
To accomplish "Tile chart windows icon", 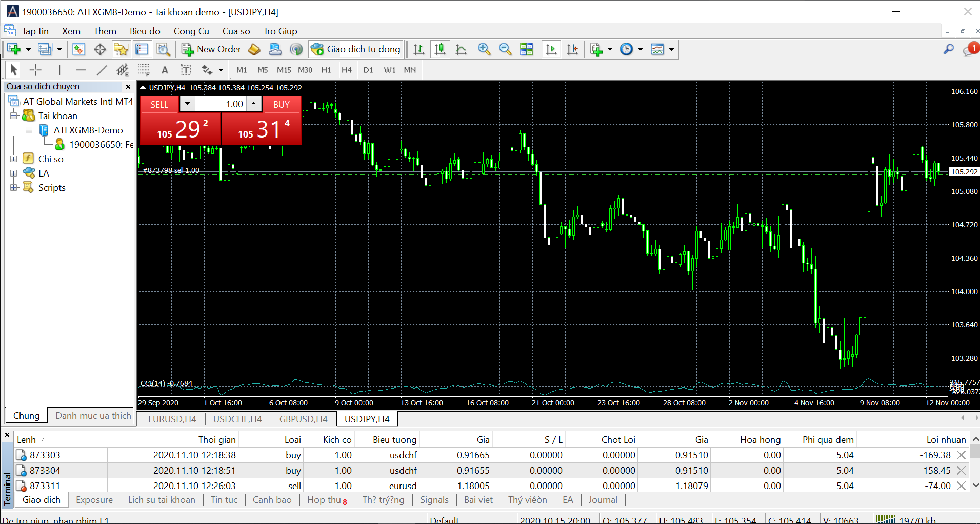I will click(x=527, y=49).
